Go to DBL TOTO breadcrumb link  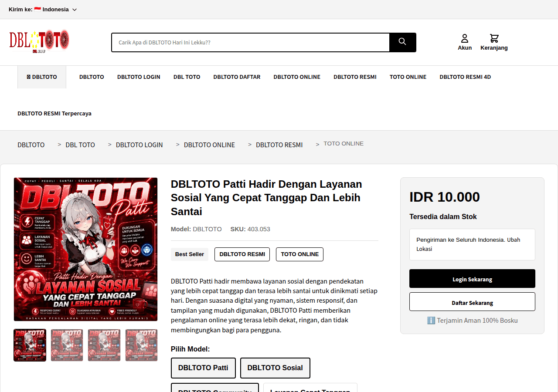pyautogui.click(x=80, y=145)
